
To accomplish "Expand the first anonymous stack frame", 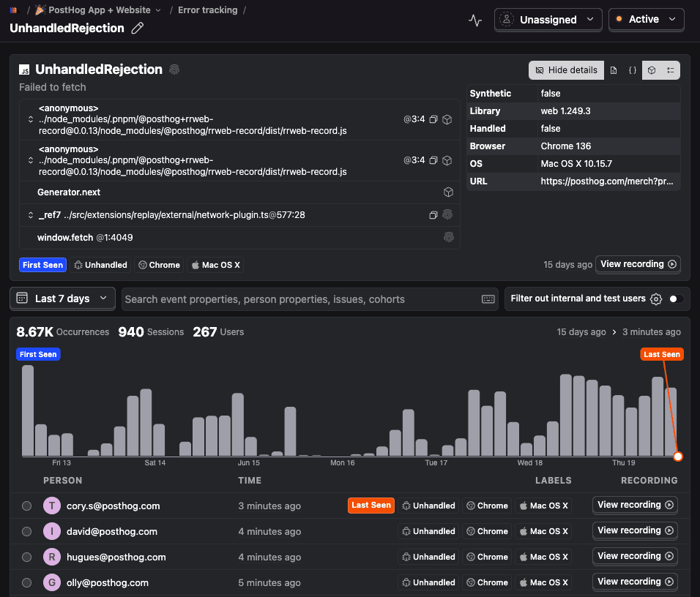I will pyautogui.click(x=30, y=119).
